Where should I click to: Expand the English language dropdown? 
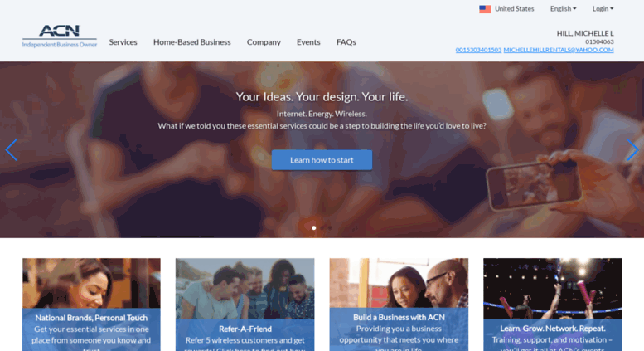tap(563, 8)
